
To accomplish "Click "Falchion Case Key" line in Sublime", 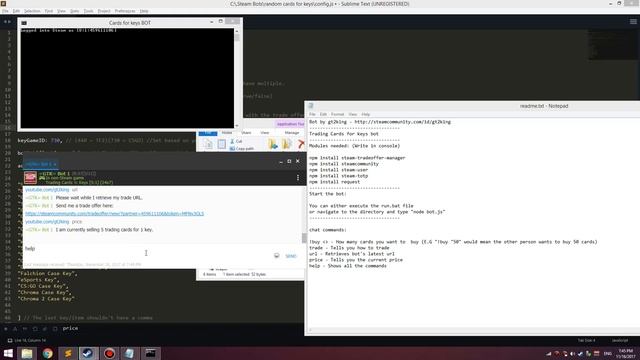I will [47, 273].
